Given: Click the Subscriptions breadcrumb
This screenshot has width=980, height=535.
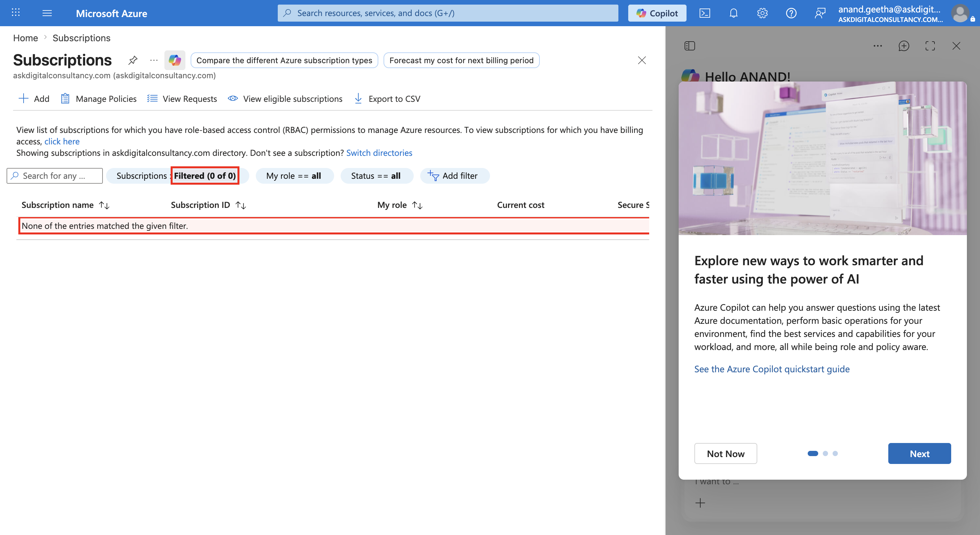Looking at the screenshot, I should [x=82, y=38].
